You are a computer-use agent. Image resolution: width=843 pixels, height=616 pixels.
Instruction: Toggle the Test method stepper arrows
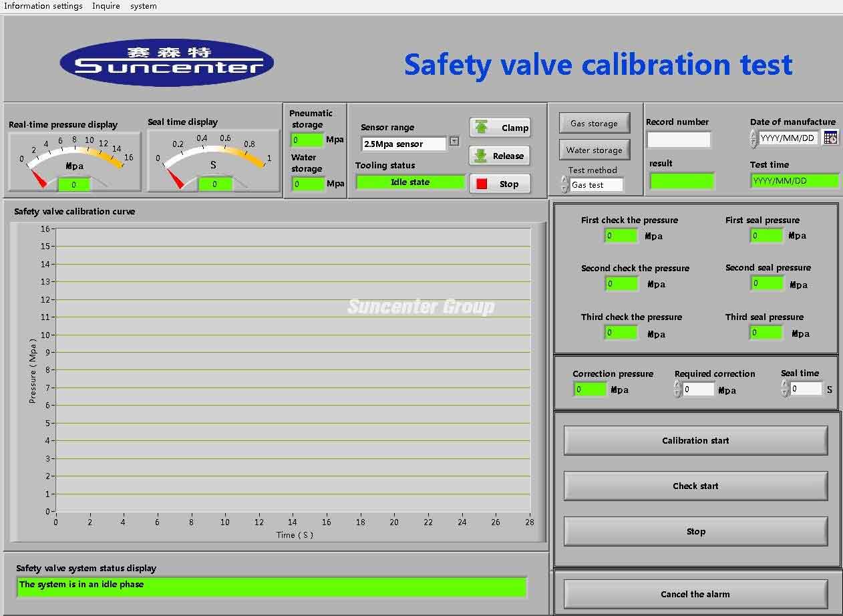point(564,185)
